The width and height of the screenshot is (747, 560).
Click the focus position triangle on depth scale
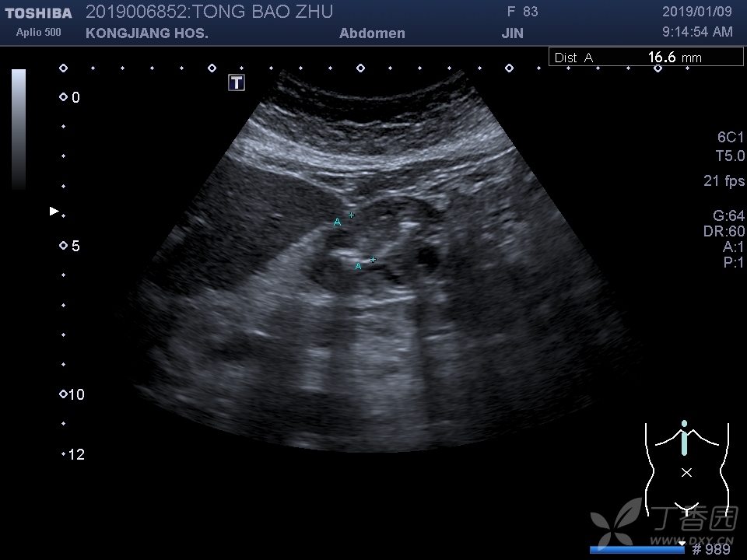tap(54, 211)
